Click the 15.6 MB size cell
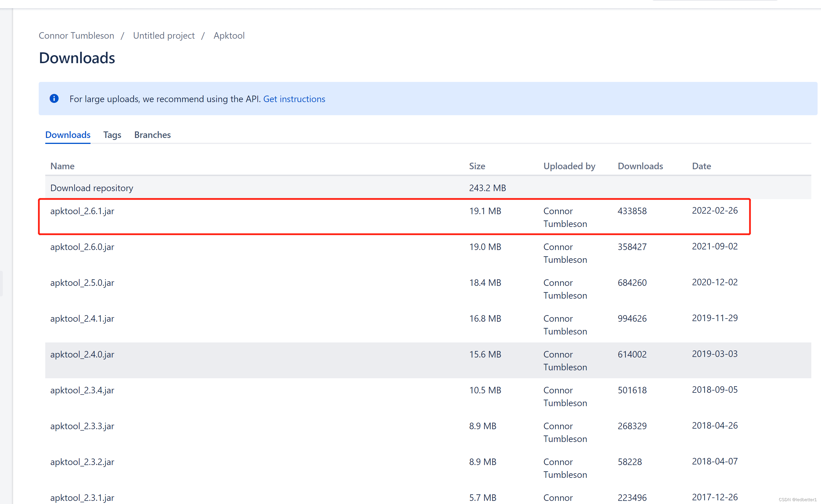Screen dimensions: 821x504 [x=485, y=354]
